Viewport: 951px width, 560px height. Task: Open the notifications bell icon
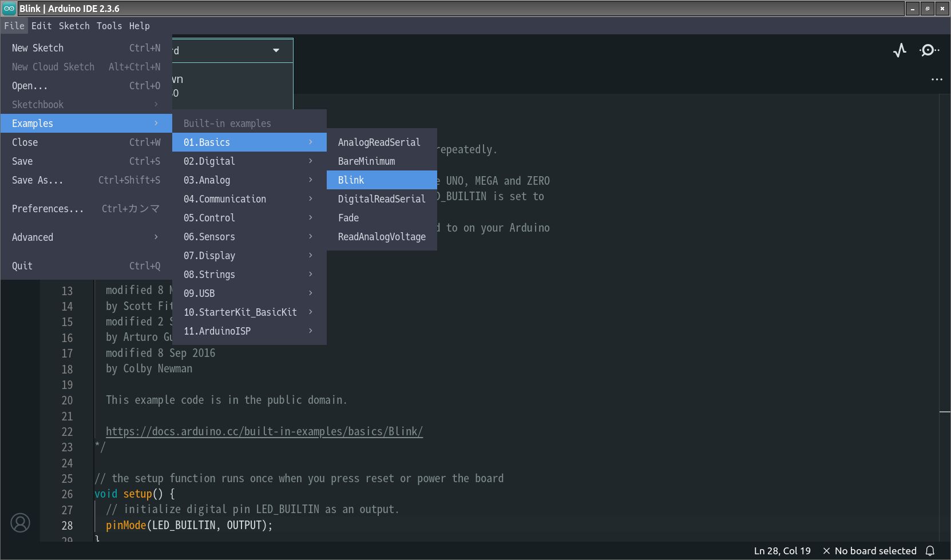pos(930,551)
